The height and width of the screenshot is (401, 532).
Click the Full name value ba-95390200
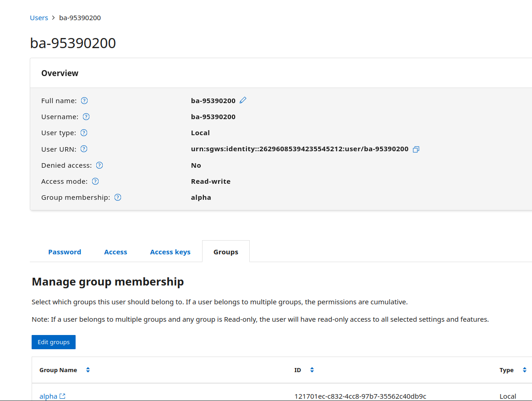tap(213, 101)
